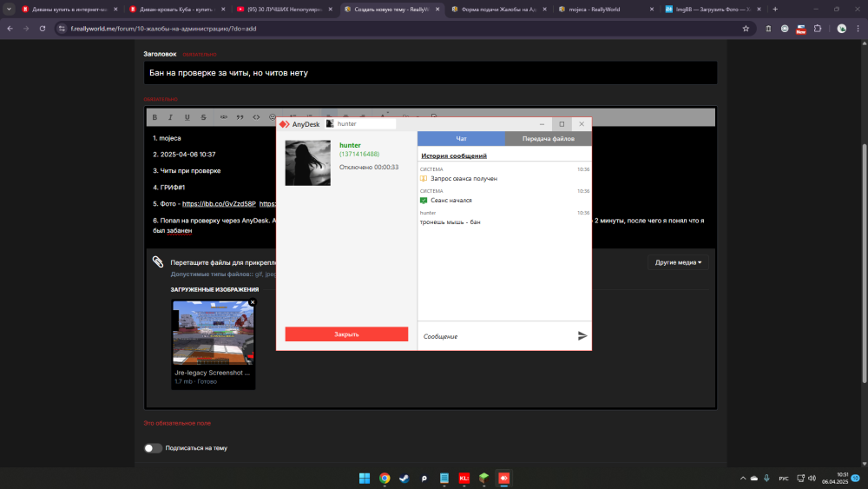The image size is (868, 489).
Task: Open the AnyDesk taskbar icon
Action: point(503,479)
